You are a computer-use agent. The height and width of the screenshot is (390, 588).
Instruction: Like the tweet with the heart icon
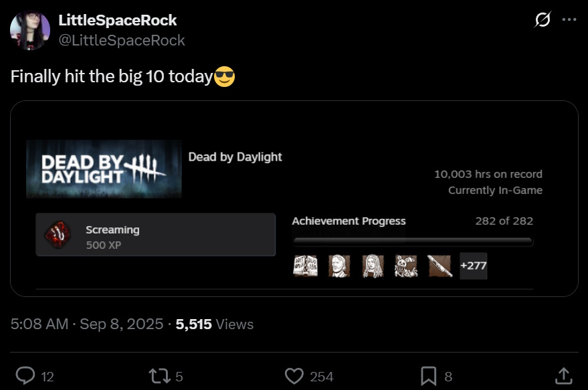(294, 376)
